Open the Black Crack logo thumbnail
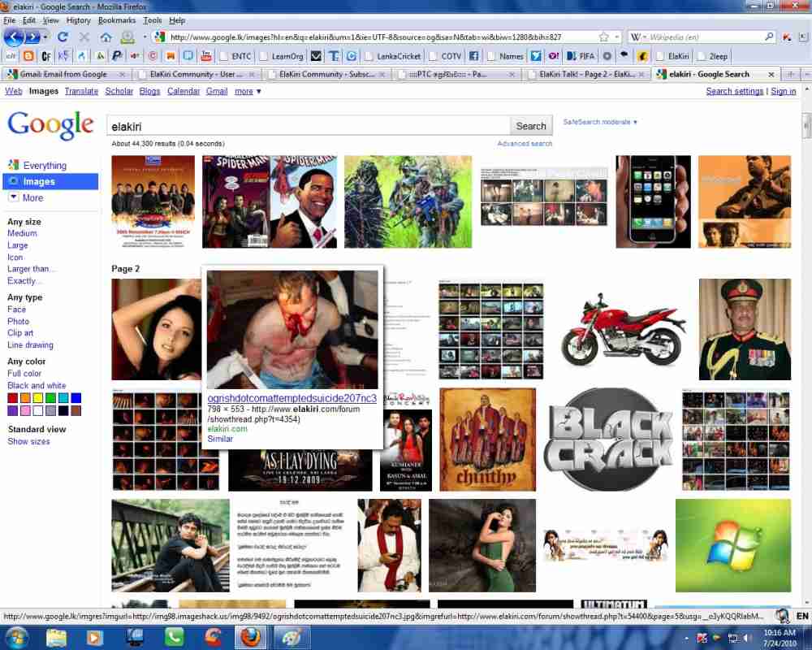812x650 pixels. point(609,439)
